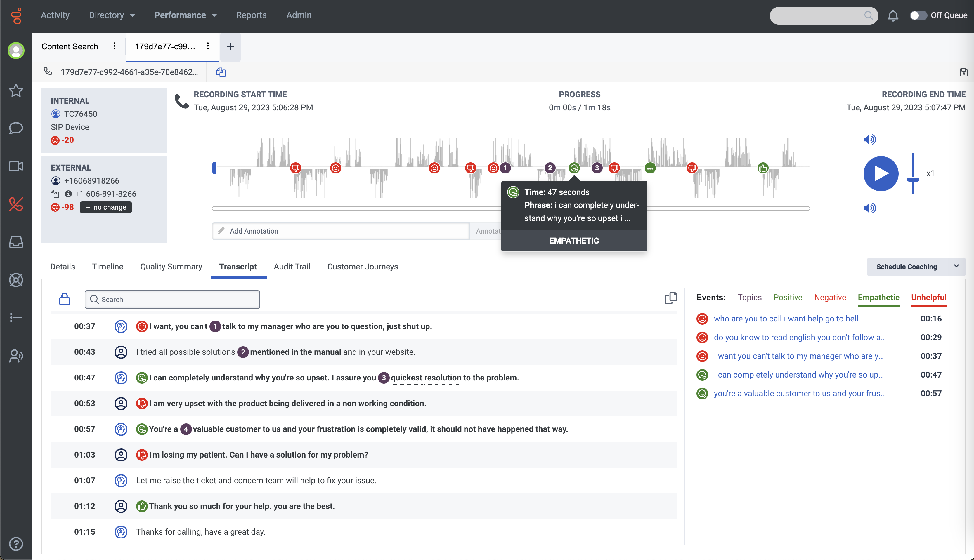
Task: Open the help question-mark icon
Action: click(16, 544)
